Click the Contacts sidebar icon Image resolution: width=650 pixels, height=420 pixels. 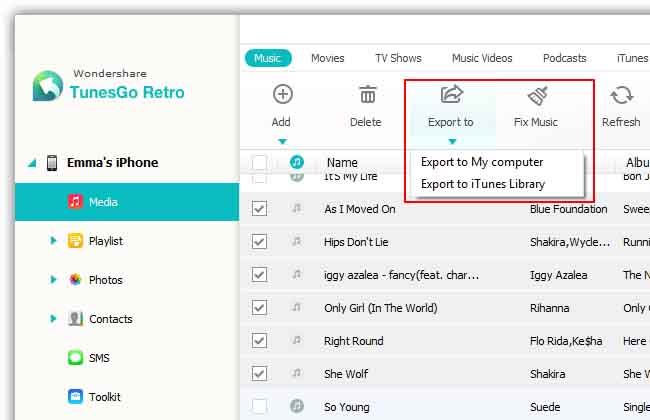coord(75,318)
